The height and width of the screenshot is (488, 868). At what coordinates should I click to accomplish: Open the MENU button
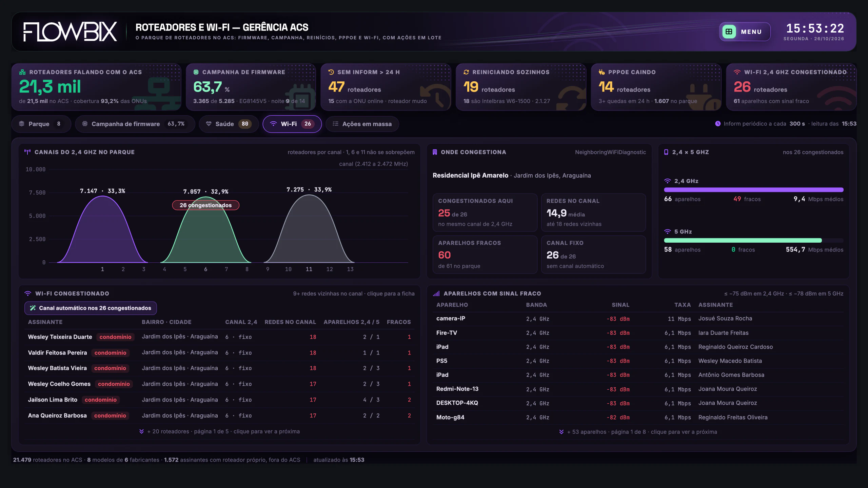745,32
